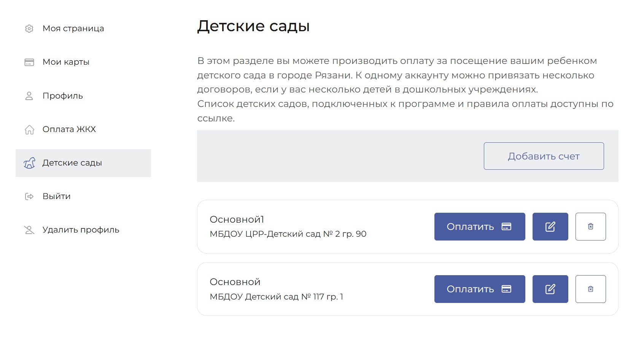Edit the Основной1 kindergarten account
Screen dimensions: 644x341
550,227
